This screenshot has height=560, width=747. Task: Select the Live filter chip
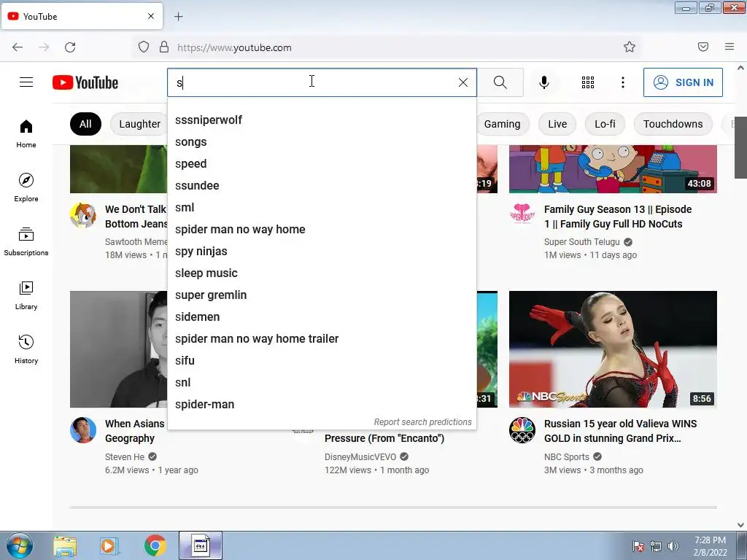click(557, 124)
